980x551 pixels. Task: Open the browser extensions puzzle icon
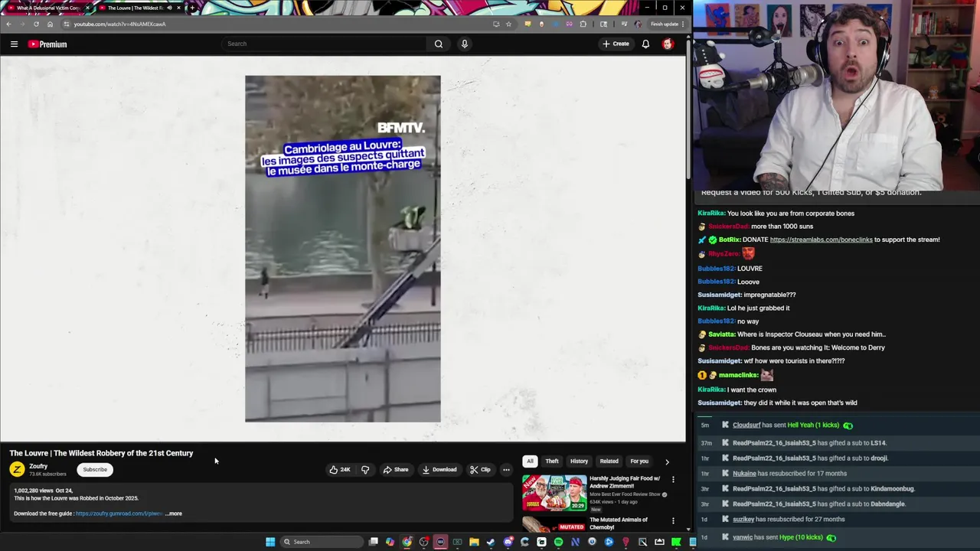point(583,24)
